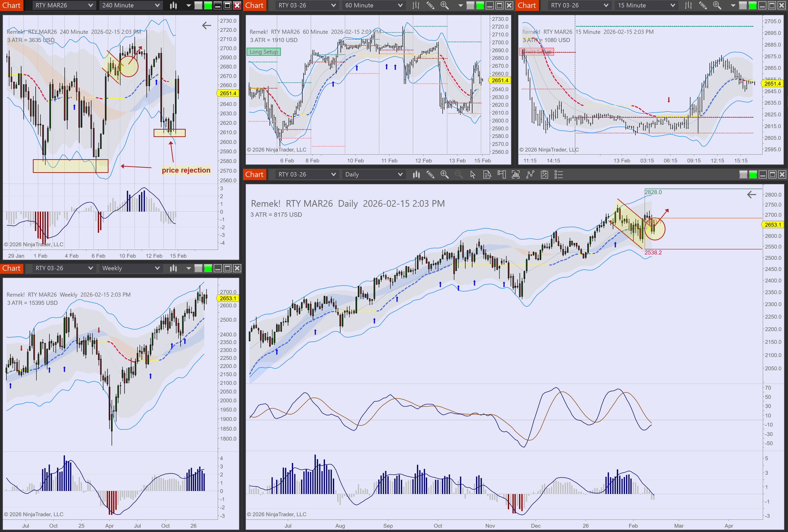
Task: Open Properties list icon in Daily chart
Action: pos(559,175)
